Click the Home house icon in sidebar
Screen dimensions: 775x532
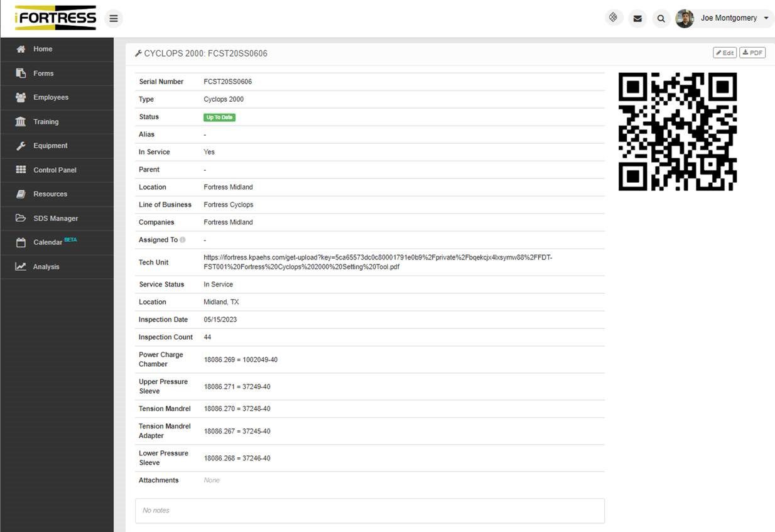(21, 49)
